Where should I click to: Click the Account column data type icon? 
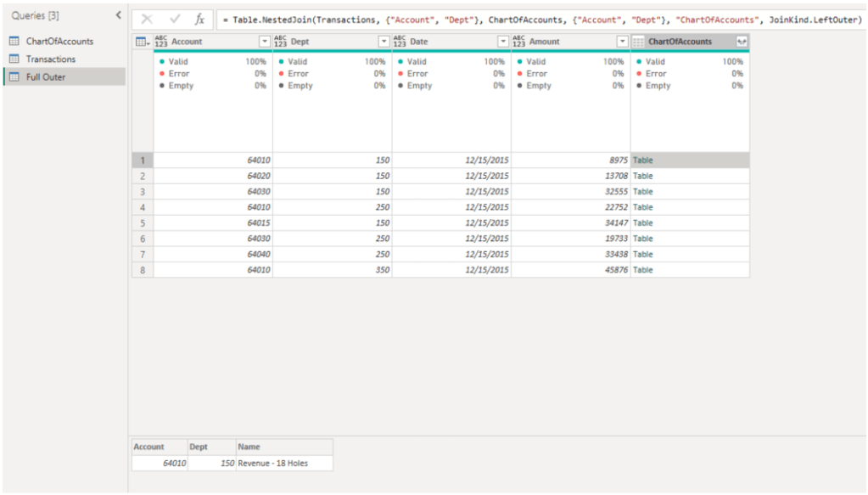pos(161,42)
